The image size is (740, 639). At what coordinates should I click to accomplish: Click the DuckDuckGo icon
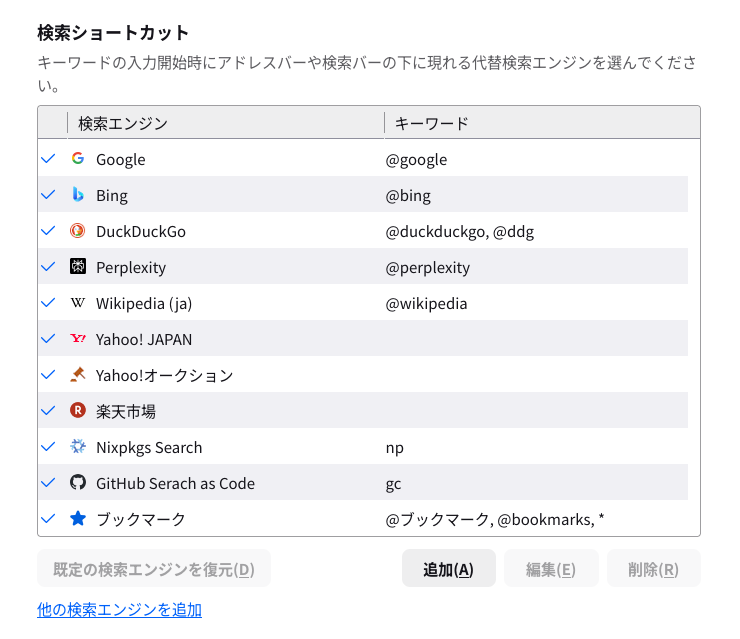tap(78, 230)
